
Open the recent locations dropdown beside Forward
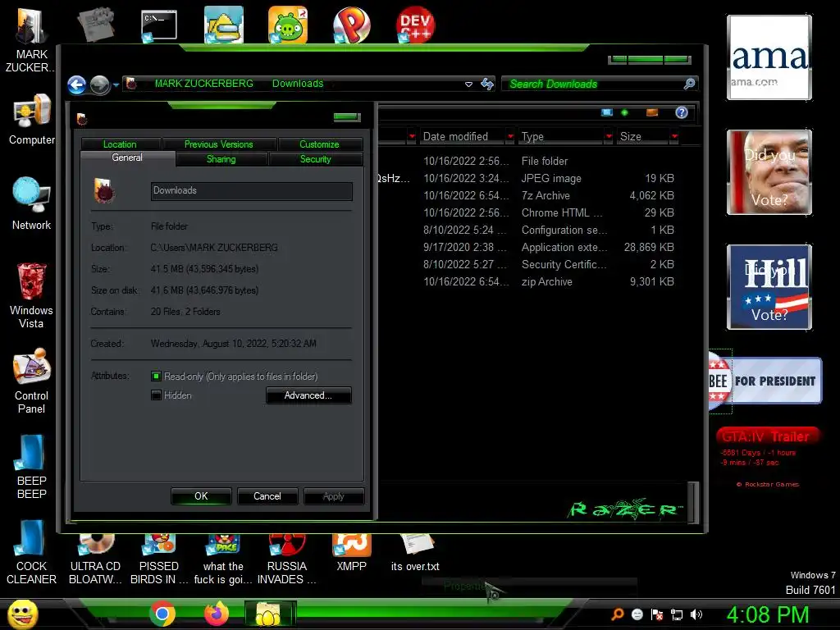[x=115, y=84]
